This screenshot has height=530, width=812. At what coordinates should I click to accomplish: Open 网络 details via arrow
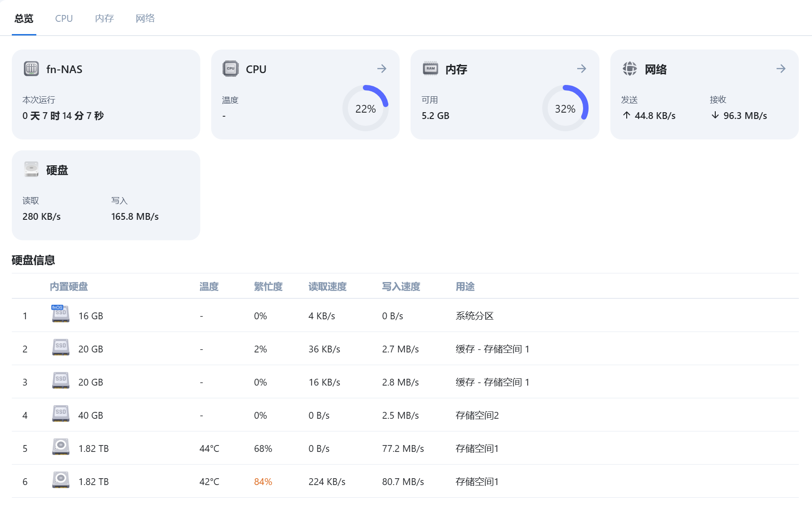click(x=781, y=69)
